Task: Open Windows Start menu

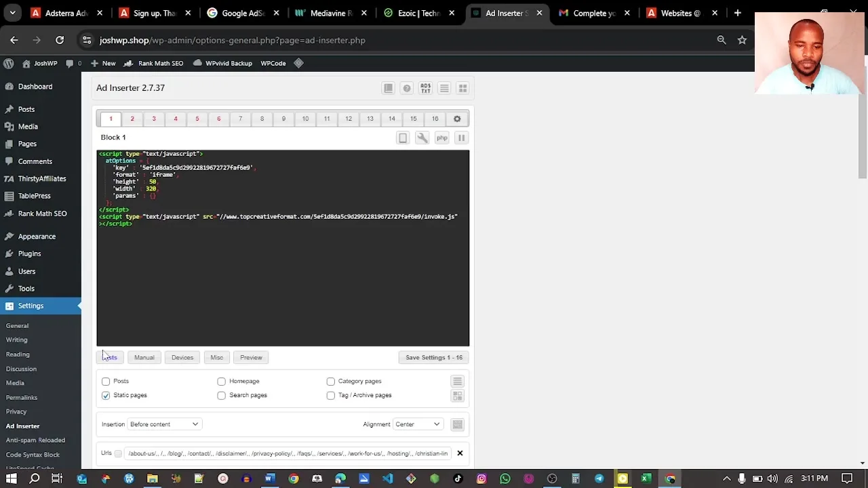Action: (12, 479)
